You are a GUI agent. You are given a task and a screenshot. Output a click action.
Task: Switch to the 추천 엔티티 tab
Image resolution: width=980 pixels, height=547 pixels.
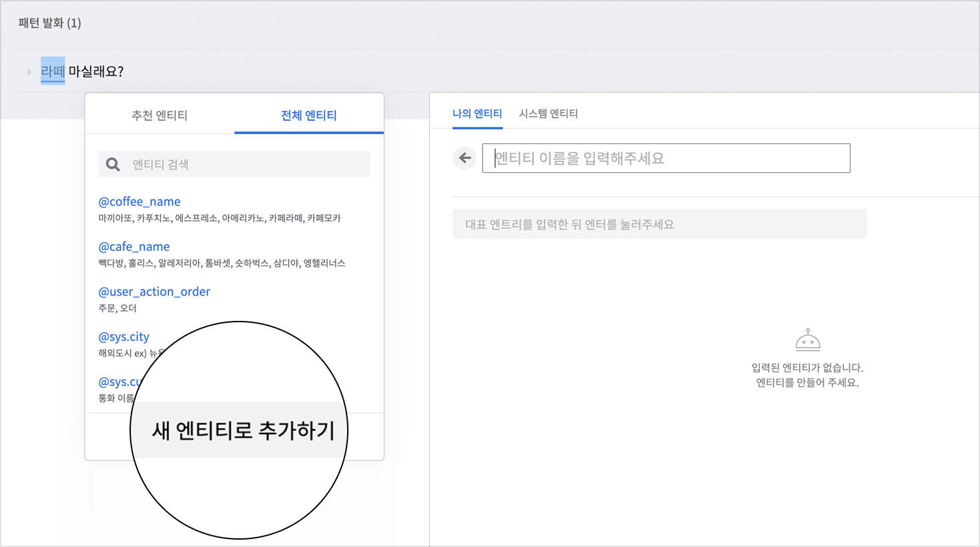[160, 115]
